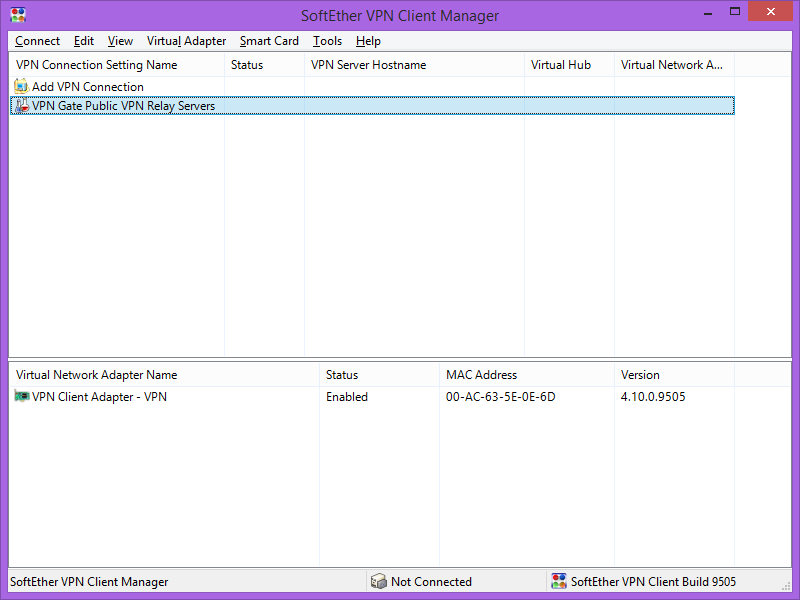800x600 pixels.
Task: Close the SoftEther VPN Client Manager window
Action: click(770, 11)
